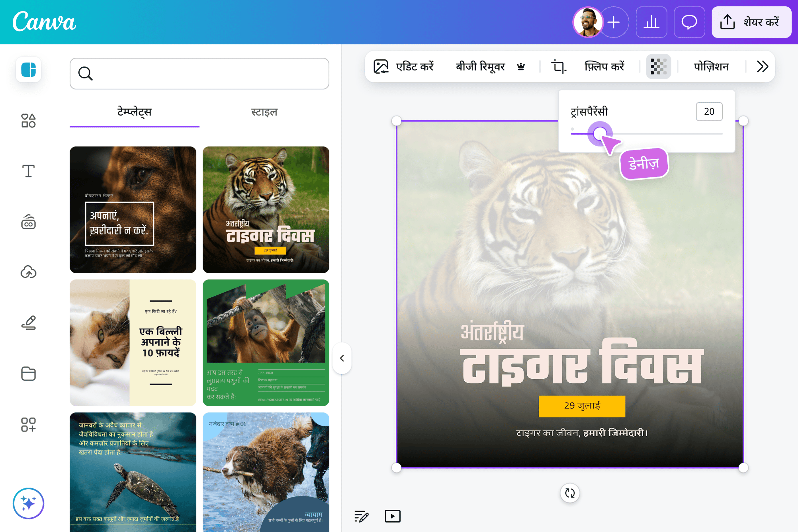Open the Projects folder sidebar icon
The height and width of the screenshot is (532, 798).
pos(29,374)
